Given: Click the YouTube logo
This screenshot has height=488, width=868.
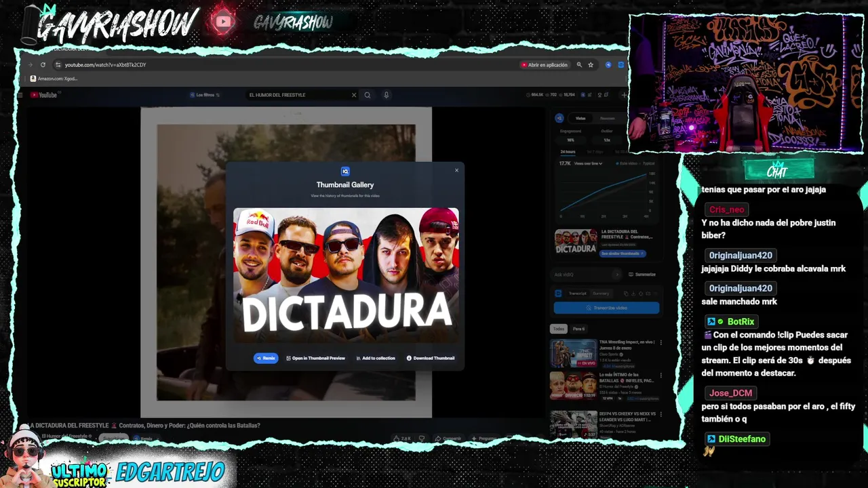Looking at the screenshot, I should [x=44, y=95].
